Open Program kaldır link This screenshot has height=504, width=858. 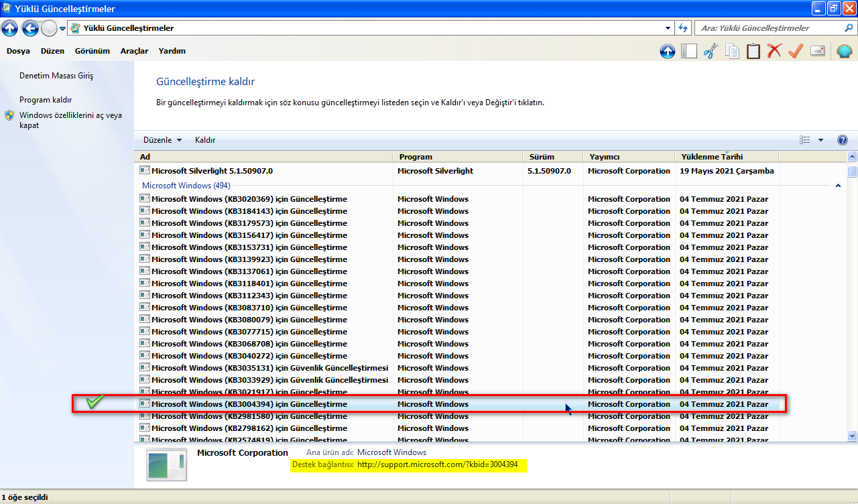(46, 100)
